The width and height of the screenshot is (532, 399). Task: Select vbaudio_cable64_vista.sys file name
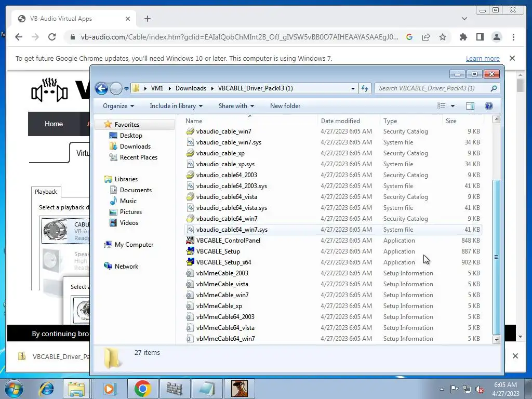coord(231,208)
